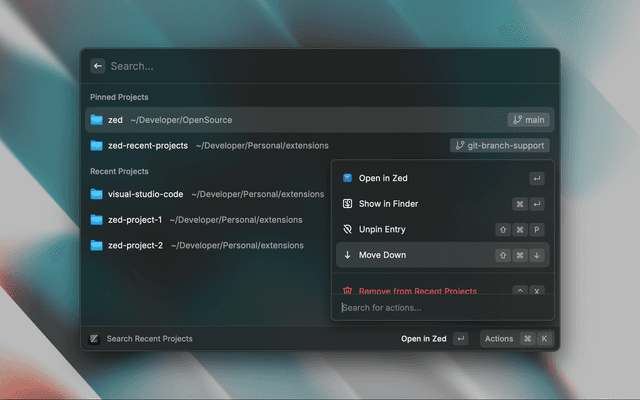The width and height of the screenshot is (640, 400).
Task: Click the visual-studio-code folder icon
Action: pos(97,194)
